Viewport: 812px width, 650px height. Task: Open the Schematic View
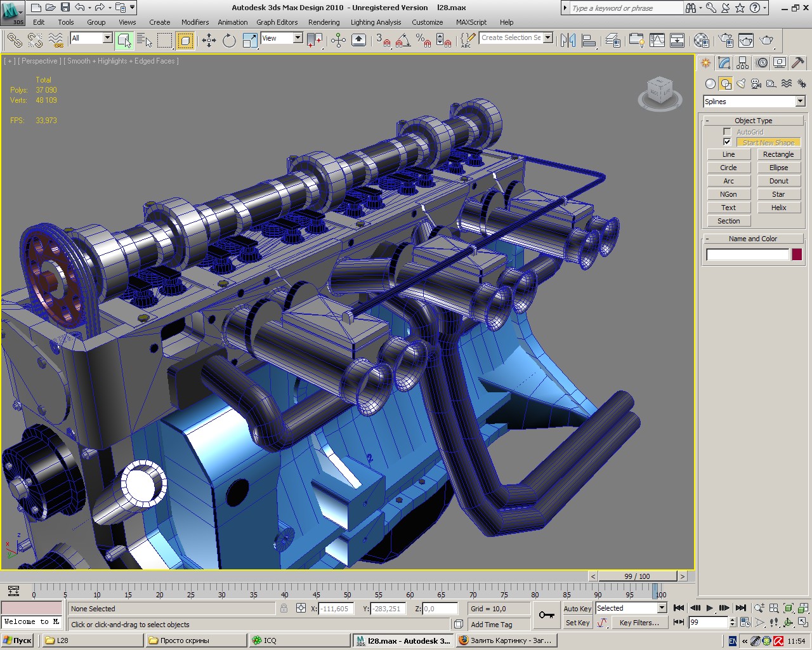pyautogui.click(x=678, y=41)
